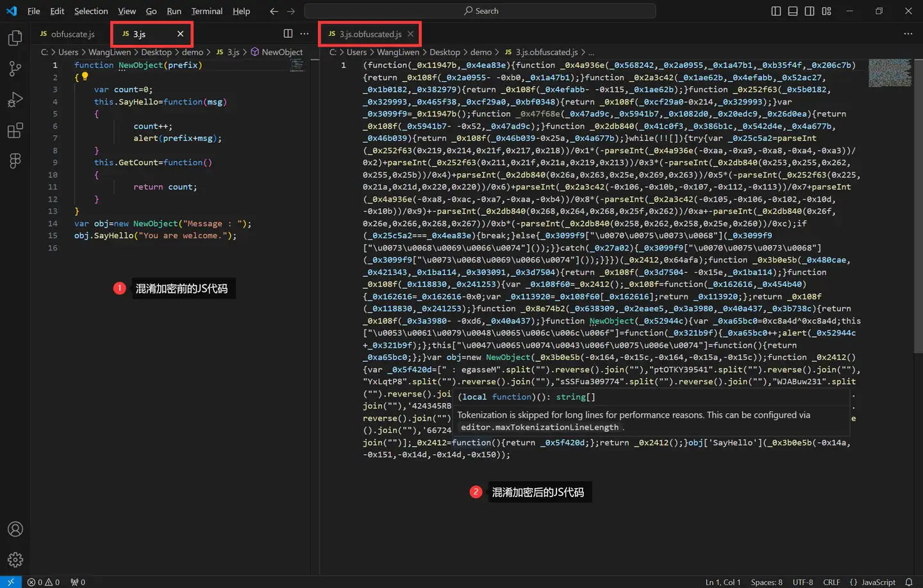This screenshot has height=588, width=923.
Task: Click 'alert(prefix+msg);' on line 7
Action: pyautogui.click(x=178, y=138)
